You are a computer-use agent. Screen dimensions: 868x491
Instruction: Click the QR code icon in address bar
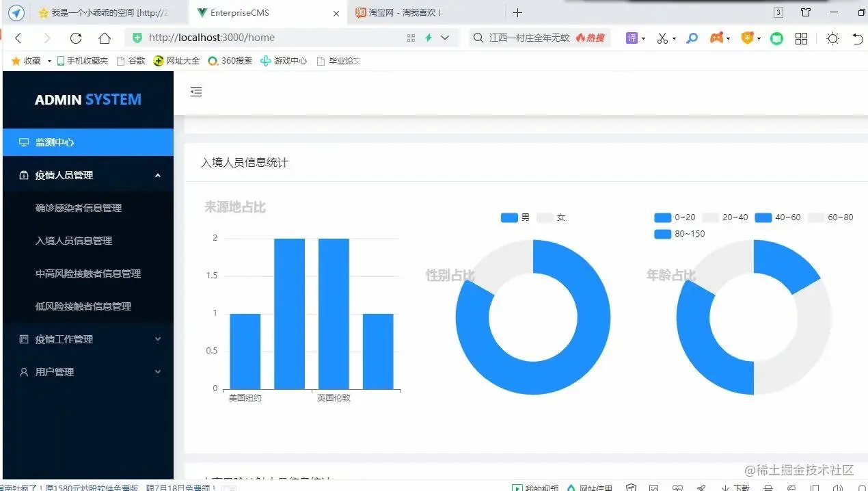pyautogui.click(x=411, y=38)
